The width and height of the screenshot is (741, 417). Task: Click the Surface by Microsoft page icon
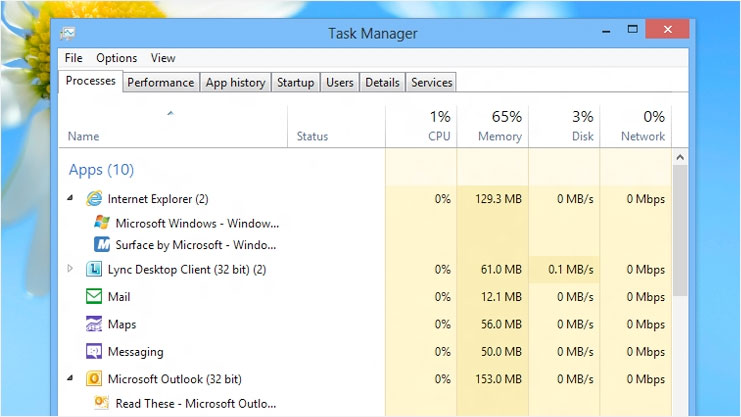pyautogui.click(x=102, y=244)
